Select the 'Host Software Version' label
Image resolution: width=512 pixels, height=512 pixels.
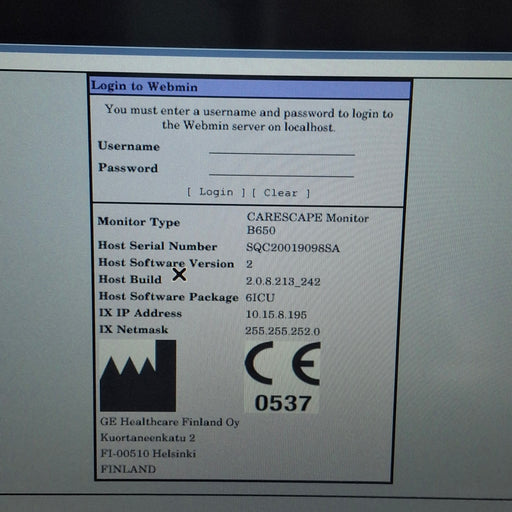coord(166,263)
